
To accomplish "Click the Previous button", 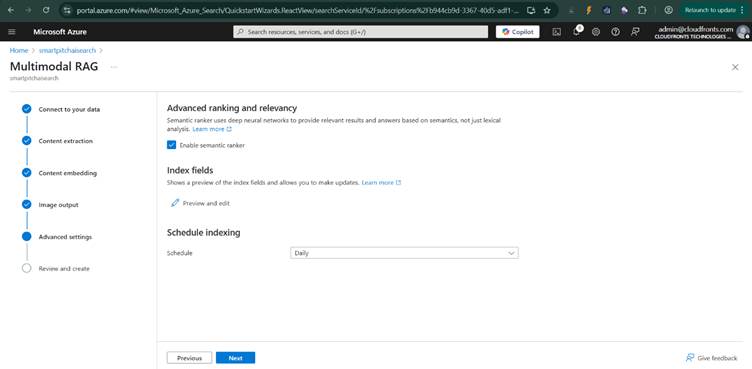I will click(189, 358).
